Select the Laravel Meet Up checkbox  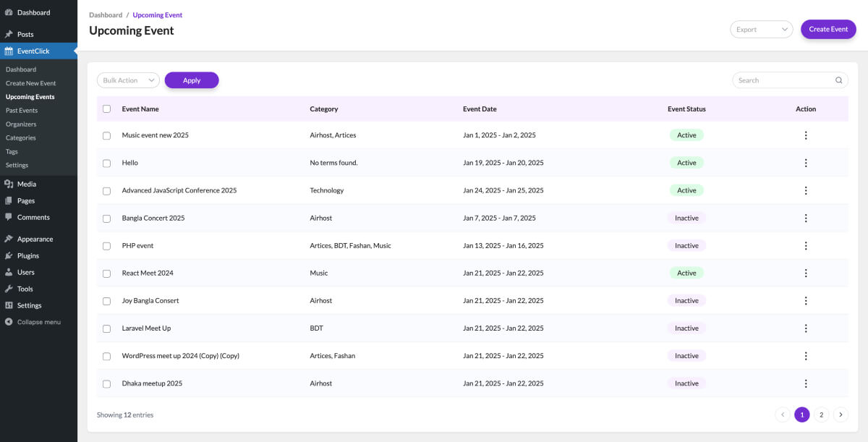coord(107,328)
